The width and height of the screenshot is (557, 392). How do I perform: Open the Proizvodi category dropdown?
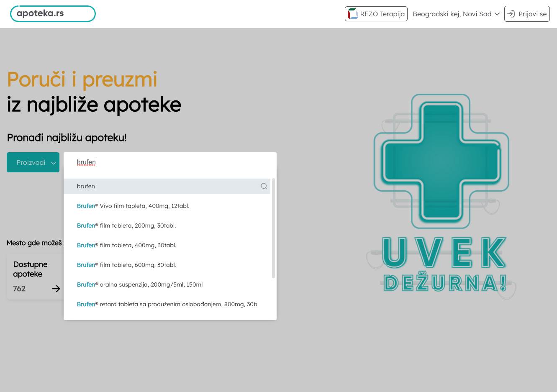pyautogui.click(x=33, y=162)
